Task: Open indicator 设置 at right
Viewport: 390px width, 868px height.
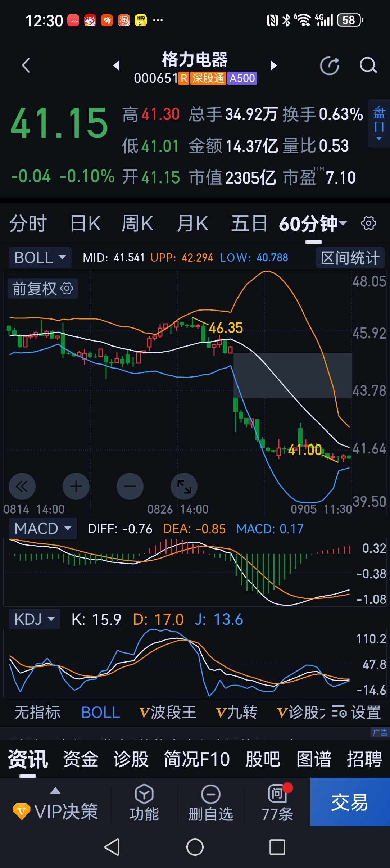Action: click(x=356, y=712)
